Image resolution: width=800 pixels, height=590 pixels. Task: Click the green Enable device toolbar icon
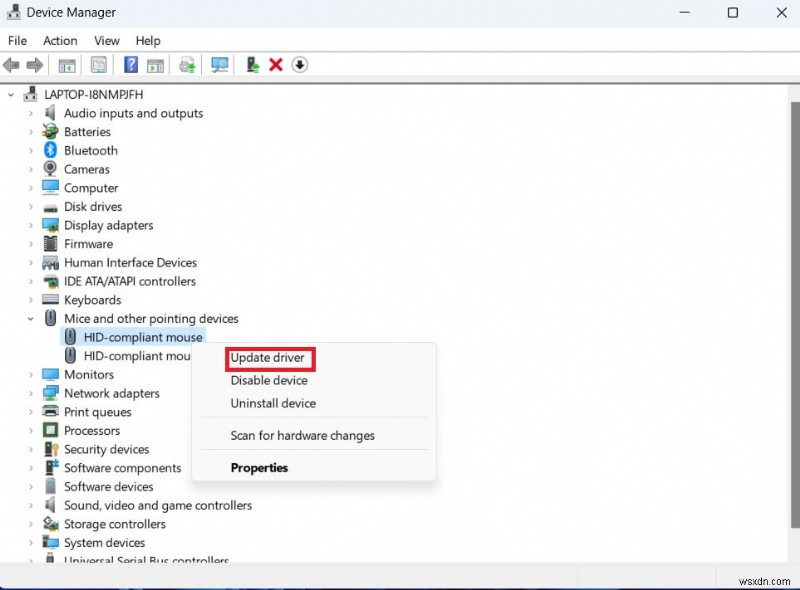[x=253, y=65]
